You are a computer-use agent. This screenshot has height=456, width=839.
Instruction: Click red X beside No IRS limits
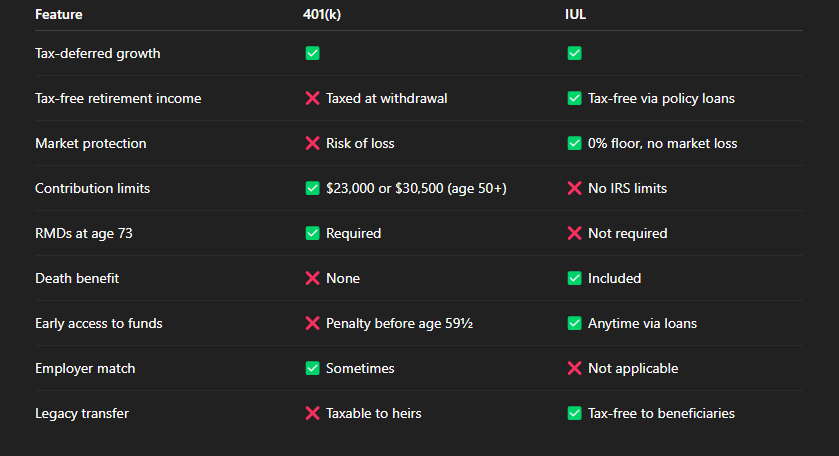pyautogui.click(x=575, y=188)
